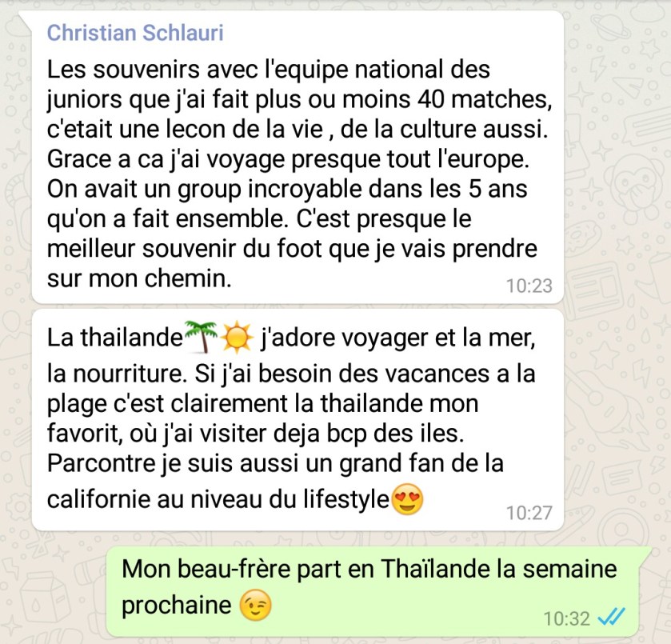Open Christian Schlauri's contact name
The height and width of the screenshot is (644, 671).
pos(135,33)
